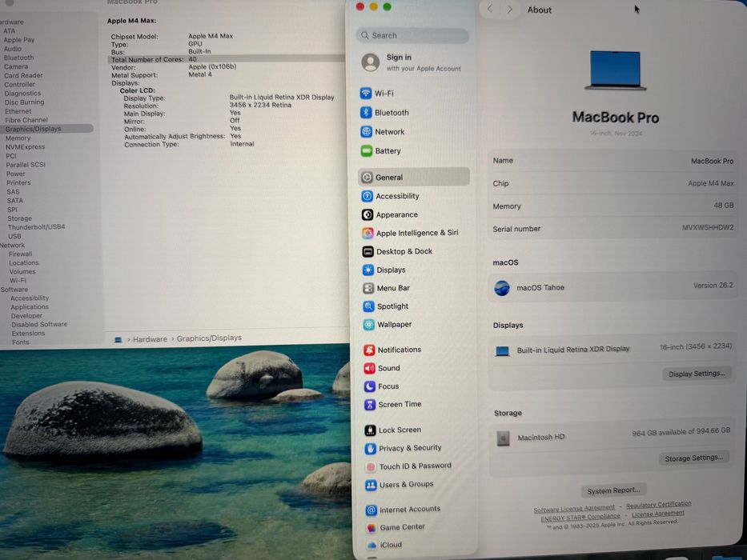This screenshot has height=560, width=747.
Task: Open the Battery icon in sidebar
Action: 367,151
